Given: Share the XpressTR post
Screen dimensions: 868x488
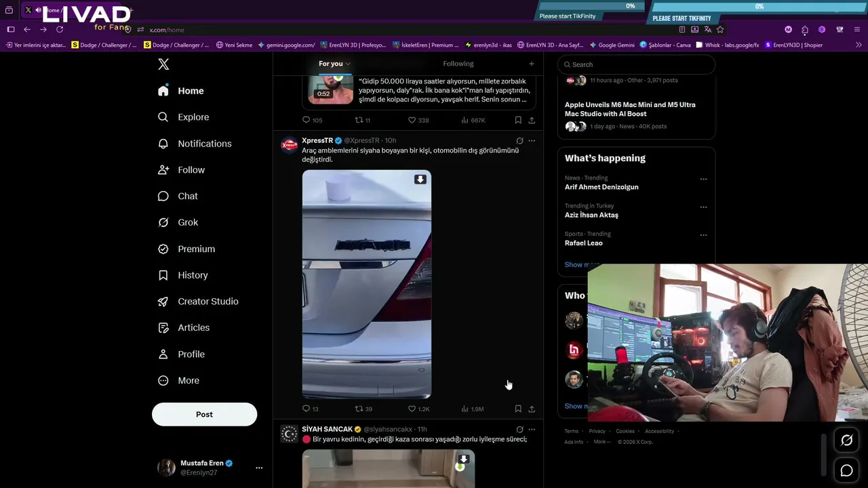Looking at the screenshot, I should click(x=532, y=409).
